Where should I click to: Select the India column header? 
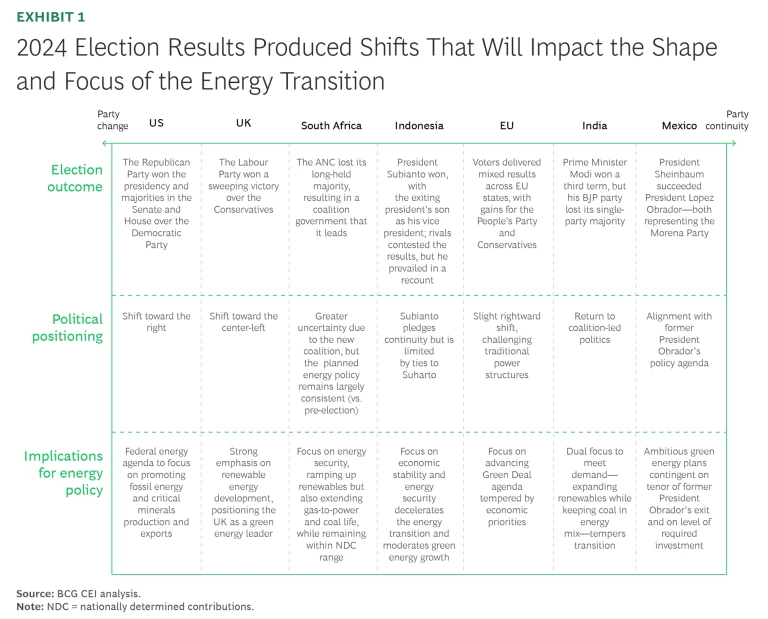point(594,126)
